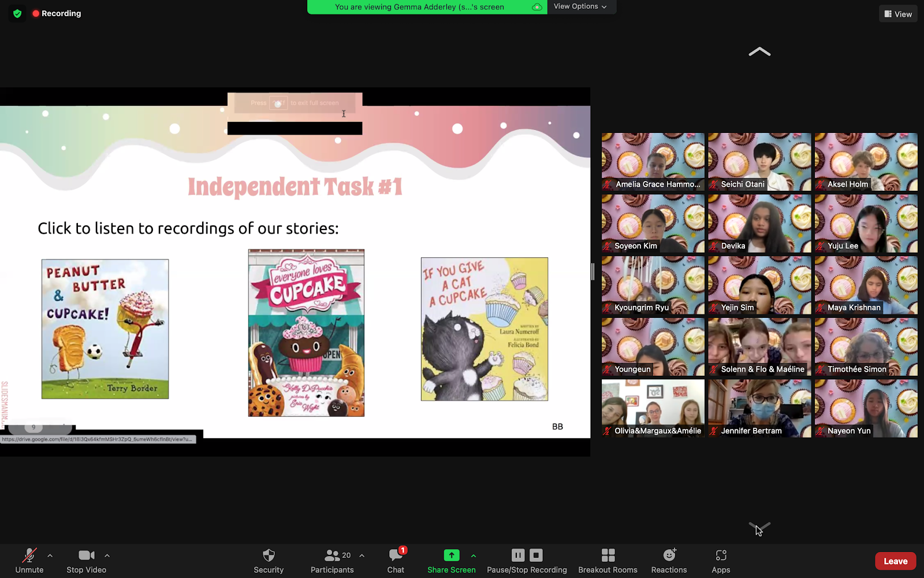Open share options arrow beside Share Screen

pyautogui.click(x=474, y=555)
